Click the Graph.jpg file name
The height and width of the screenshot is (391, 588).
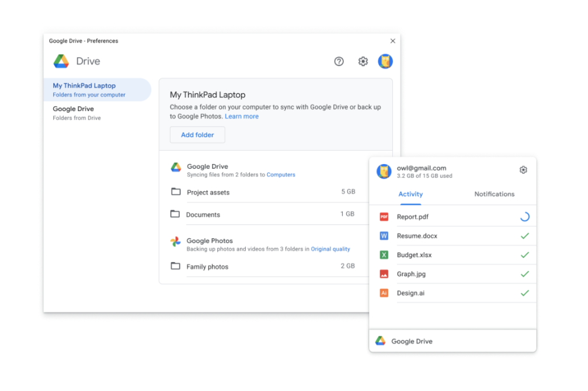coord(411,274)
